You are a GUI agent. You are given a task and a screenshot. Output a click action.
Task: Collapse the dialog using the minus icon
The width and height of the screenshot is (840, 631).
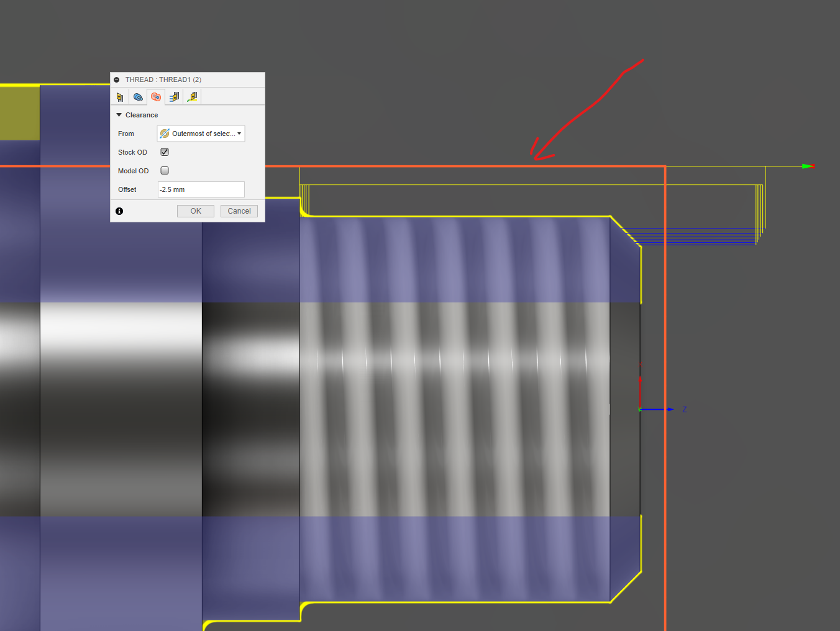coord(116,79)
